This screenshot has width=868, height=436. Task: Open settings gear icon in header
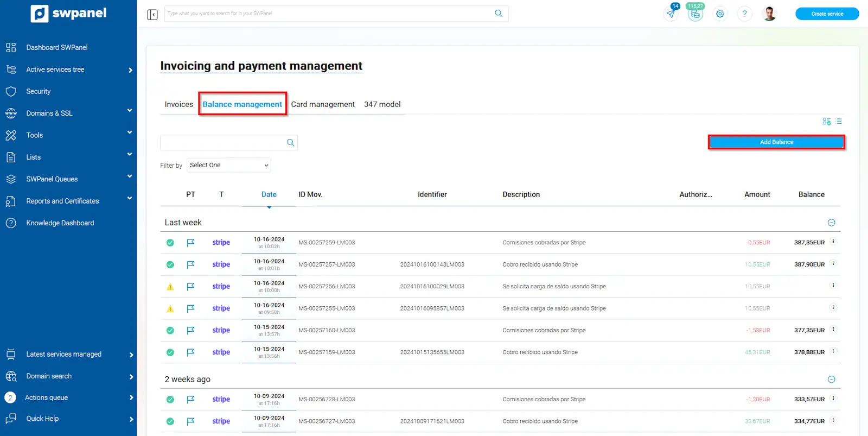720,14
